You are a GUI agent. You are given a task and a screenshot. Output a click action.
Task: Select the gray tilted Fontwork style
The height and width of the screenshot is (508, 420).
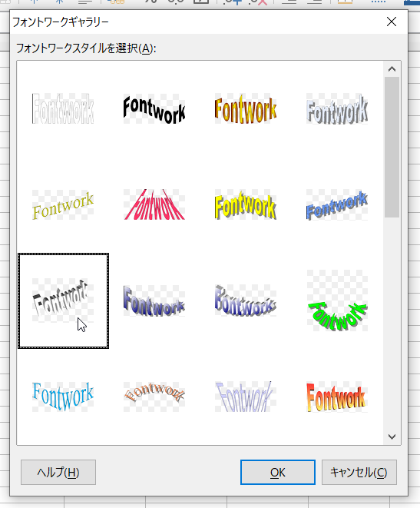click(63, 300)
